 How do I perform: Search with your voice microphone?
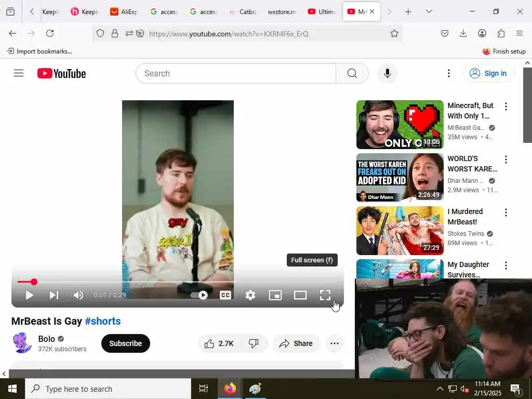388,73
